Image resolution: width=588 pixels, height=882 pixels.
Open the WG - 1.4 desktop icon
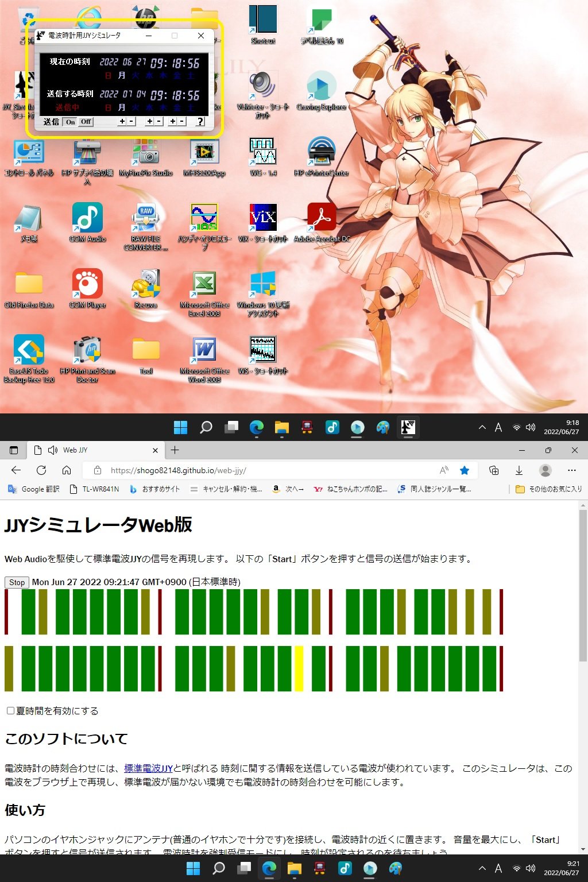(x=263, y=157)
